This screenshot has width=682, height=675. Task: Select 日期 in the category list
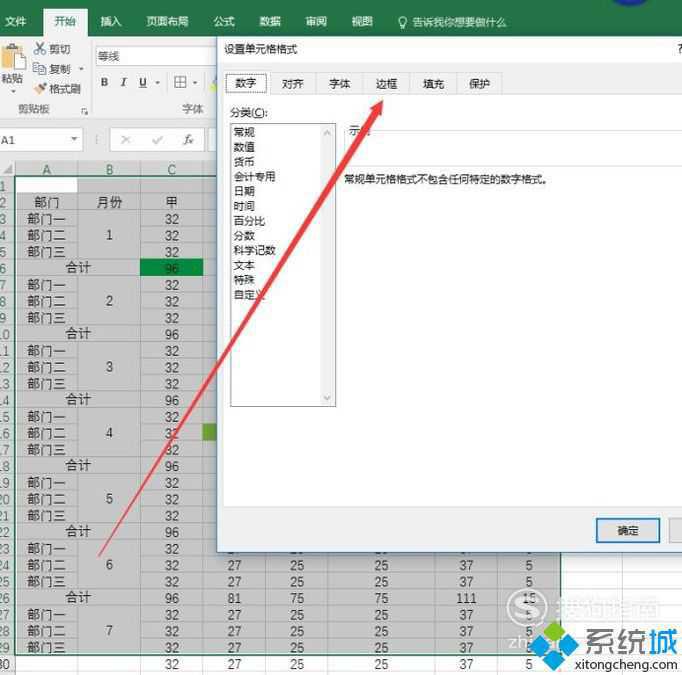(244, 191)
